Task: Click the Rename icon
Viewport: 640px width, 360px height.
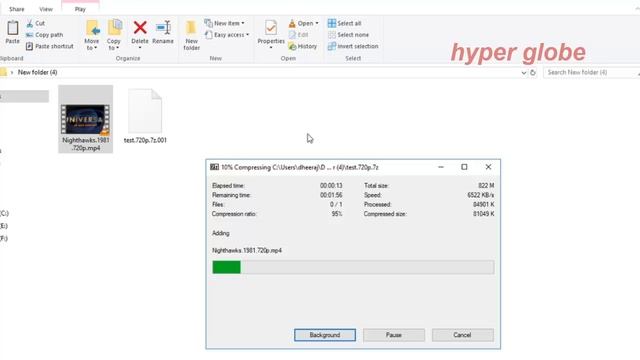Action: coord(163,28)
